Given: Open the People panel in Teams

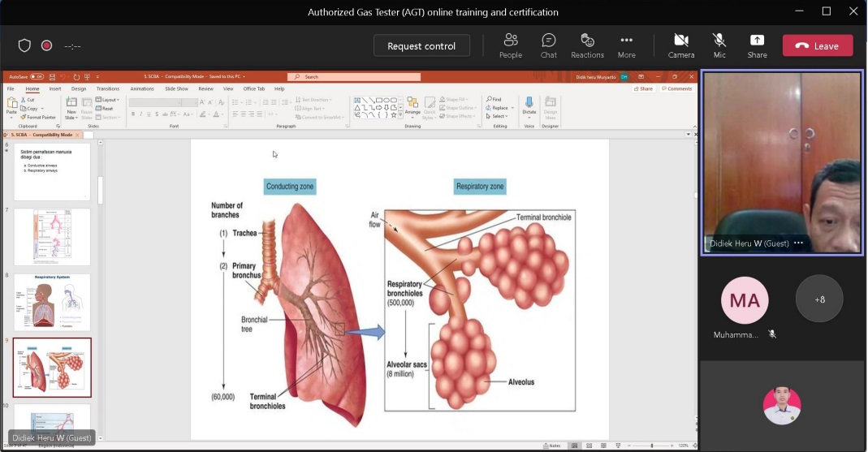Looking at the screenshot, I should point(511,46).
